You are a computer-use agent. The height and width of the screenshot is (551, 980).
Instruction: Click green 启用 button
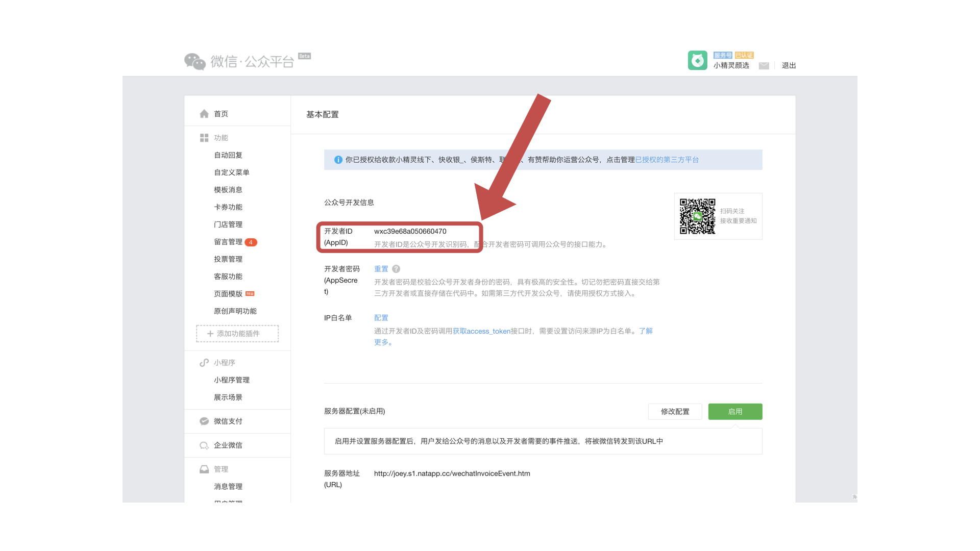coord(735,412)
